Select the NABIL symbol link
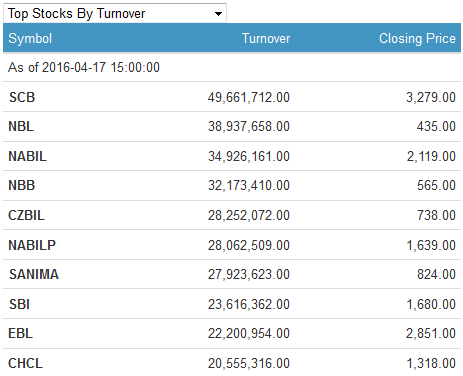 click(x=27, y=156)
